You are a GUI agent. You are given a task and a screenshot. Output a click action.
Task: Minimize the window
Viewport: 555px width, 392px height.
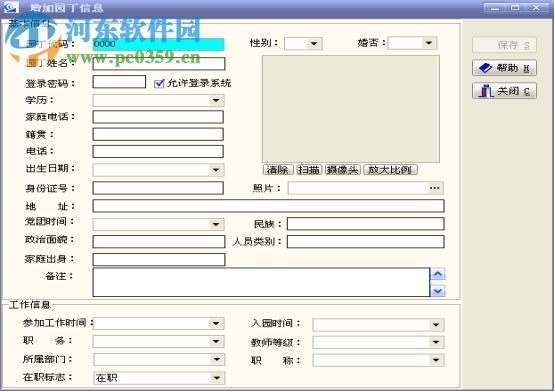point(494,7)
